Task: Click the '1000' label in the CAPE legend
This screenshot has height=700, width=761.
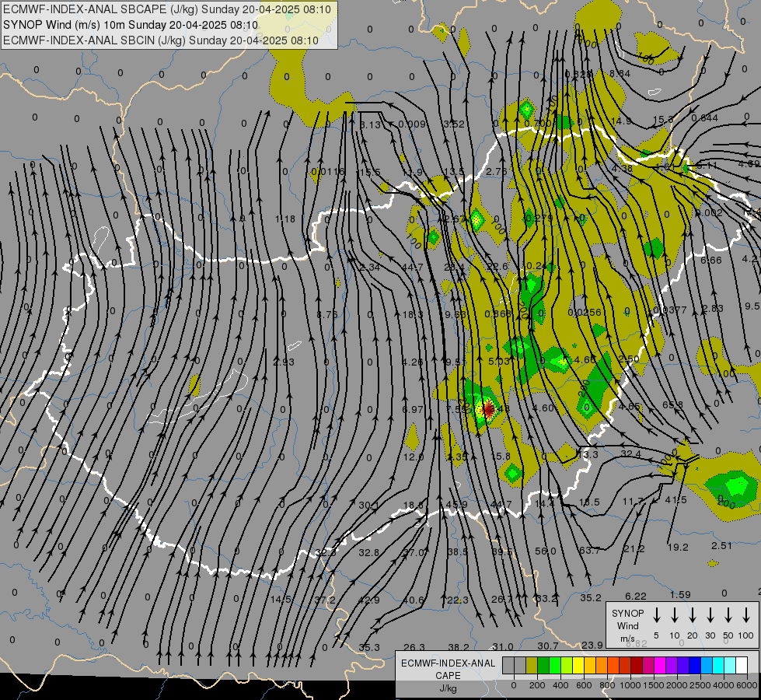Action: click(x=630, y=685)
